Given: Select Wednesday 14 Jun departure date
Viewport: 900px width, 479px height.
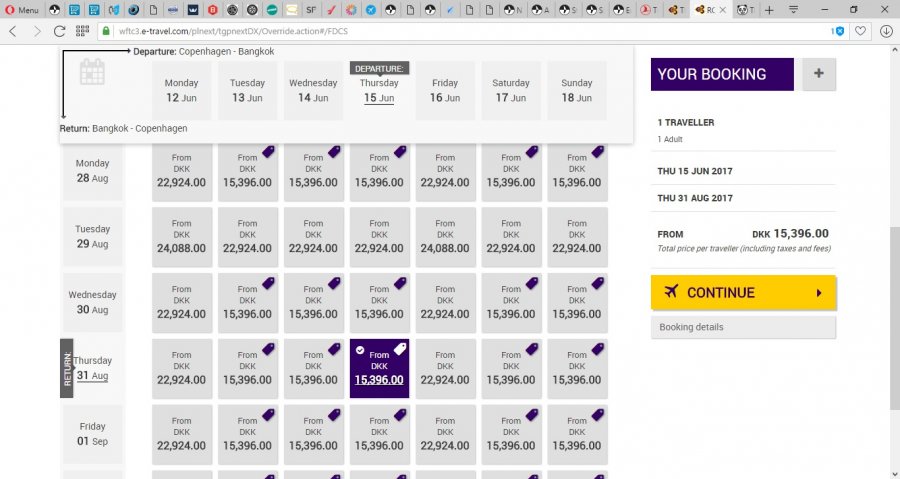Looking at the screenshot, I should point(313,91).
